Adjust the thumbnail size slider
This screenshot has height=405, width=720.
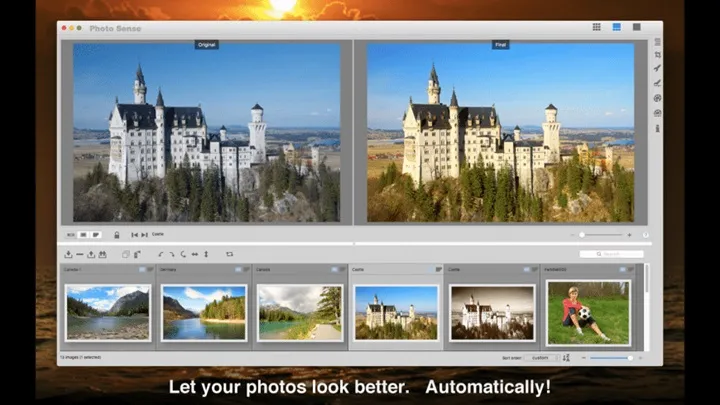pyautogui.click(x=609, y=357)
